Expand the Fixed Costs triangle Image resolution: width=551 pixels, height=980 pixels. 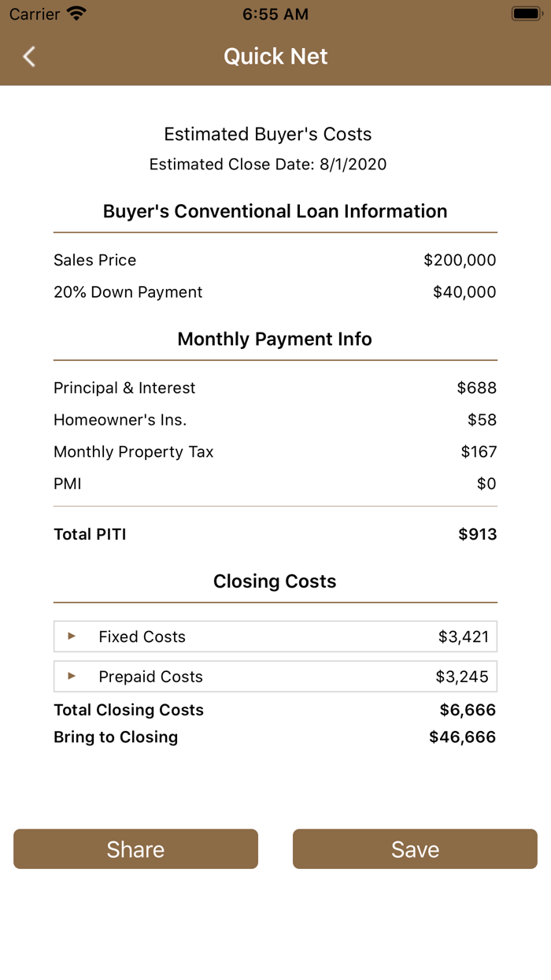pos(72,637)
